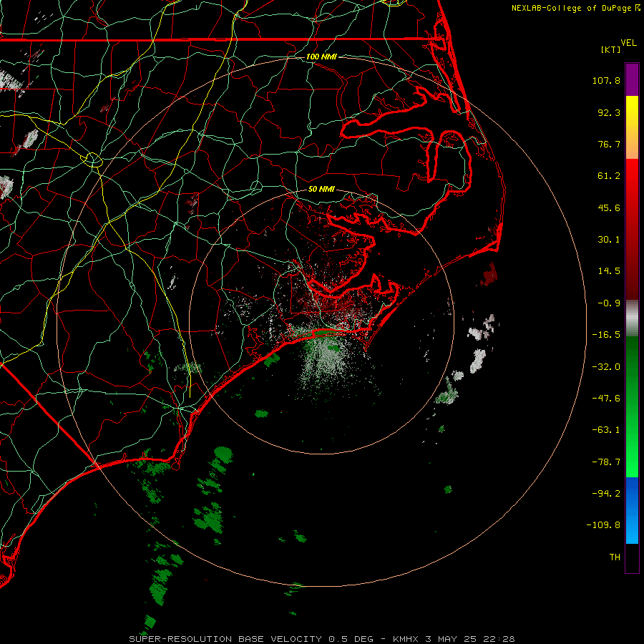
Task: Click the [KT] units label
Action: pos(611,49)
